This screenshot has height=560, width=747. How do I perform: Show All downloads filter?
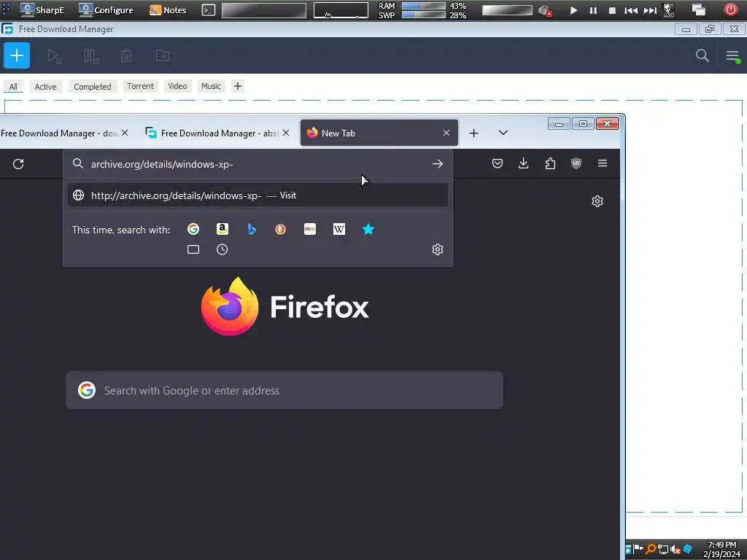point(13,87)
